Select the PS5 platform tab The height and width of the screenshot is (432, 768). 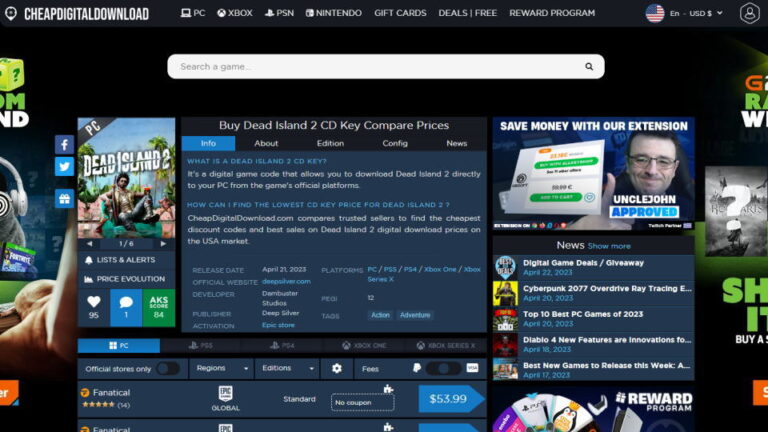click(200, 345)
